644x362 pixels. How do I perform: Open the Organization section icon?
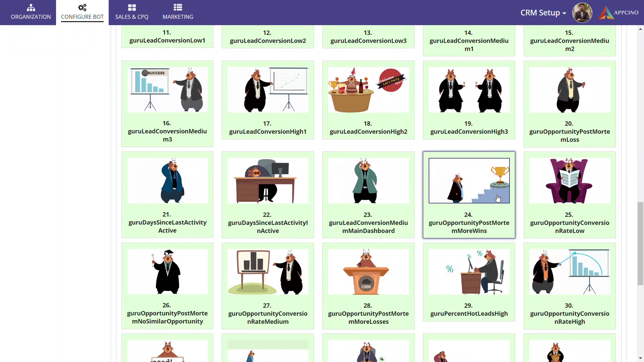(x=31, y=7)
